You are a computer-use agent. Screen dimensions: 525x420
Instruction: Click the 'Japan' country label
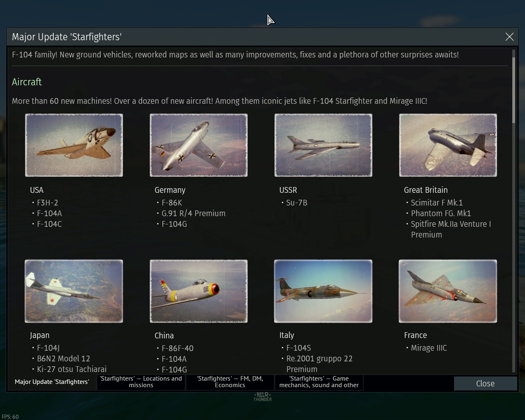coord(40,336)
